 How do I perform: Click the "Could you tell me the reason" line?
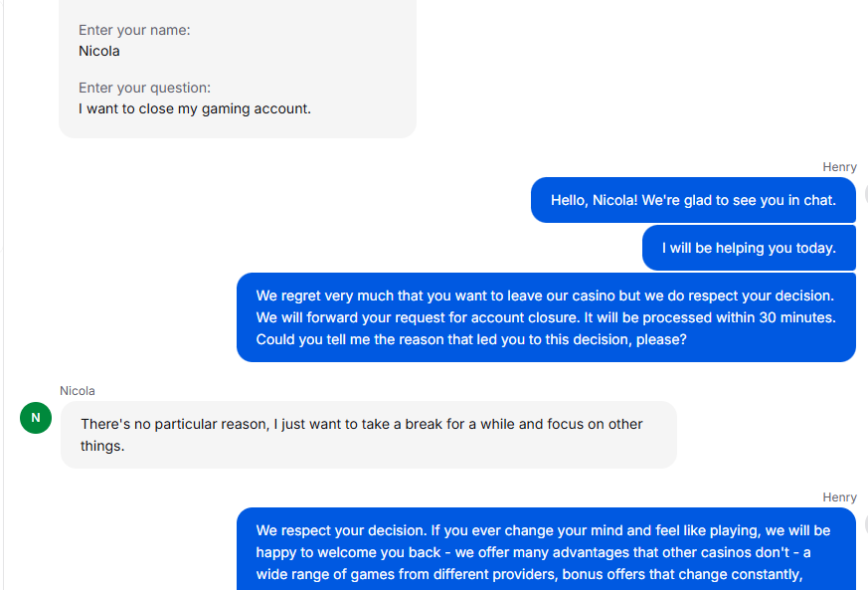(471, 339)
